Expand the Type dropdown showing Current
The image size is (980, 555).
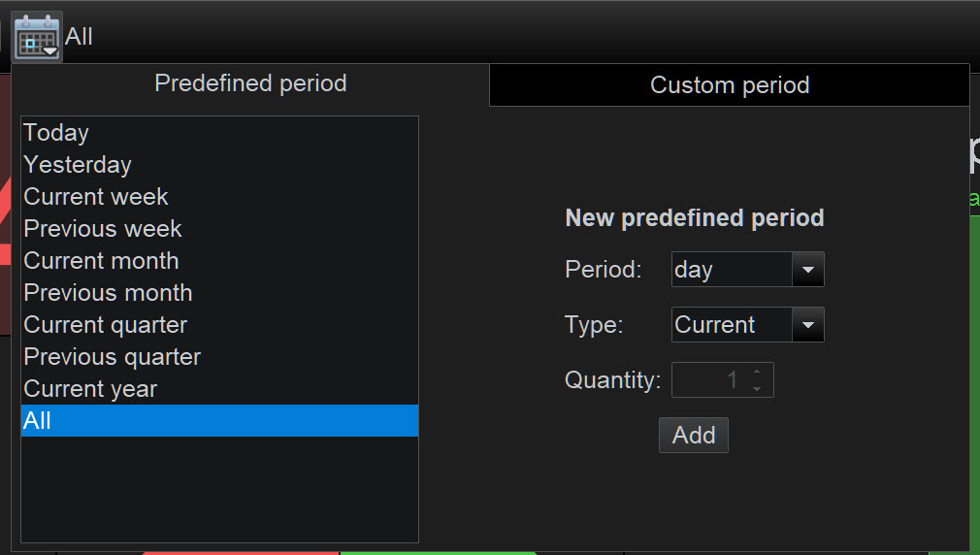[733, 325]
